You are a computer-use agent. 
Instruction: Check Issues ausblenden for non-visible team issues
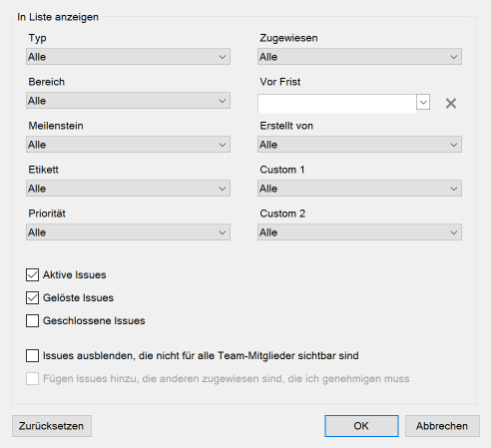click(32, 355)
